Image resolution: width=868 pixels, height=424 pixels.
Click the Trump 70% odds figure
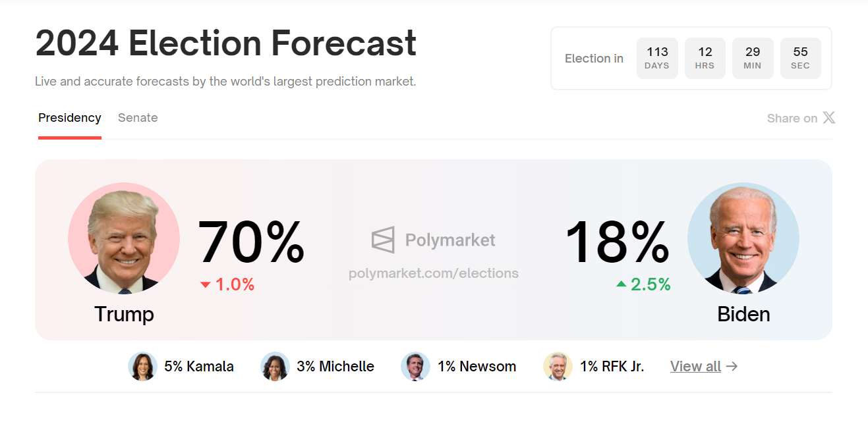coord(251,242)
